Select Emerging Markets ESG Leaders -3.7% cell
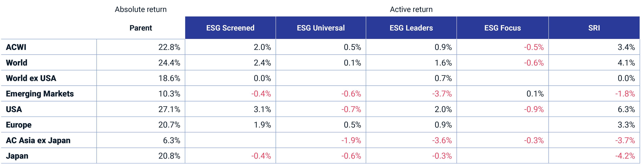Viewport: 644px width, 167px height. 442,94
